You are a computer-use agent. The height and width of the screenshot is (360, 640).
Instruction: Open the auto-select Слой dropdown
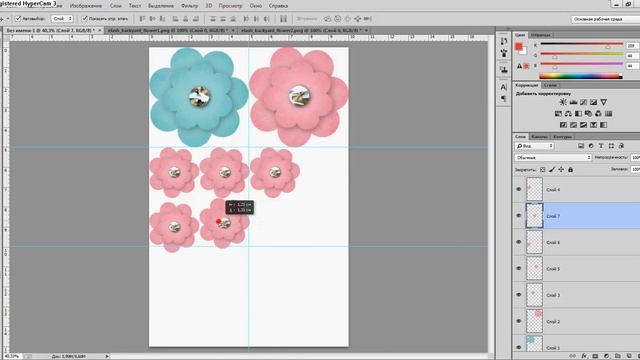(62, 19)
